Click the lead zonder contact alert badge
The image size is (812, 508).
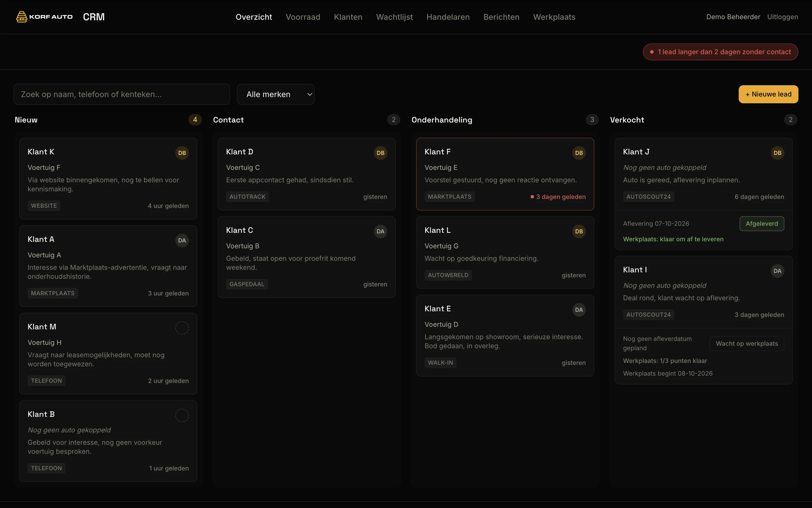coord(720,52)
